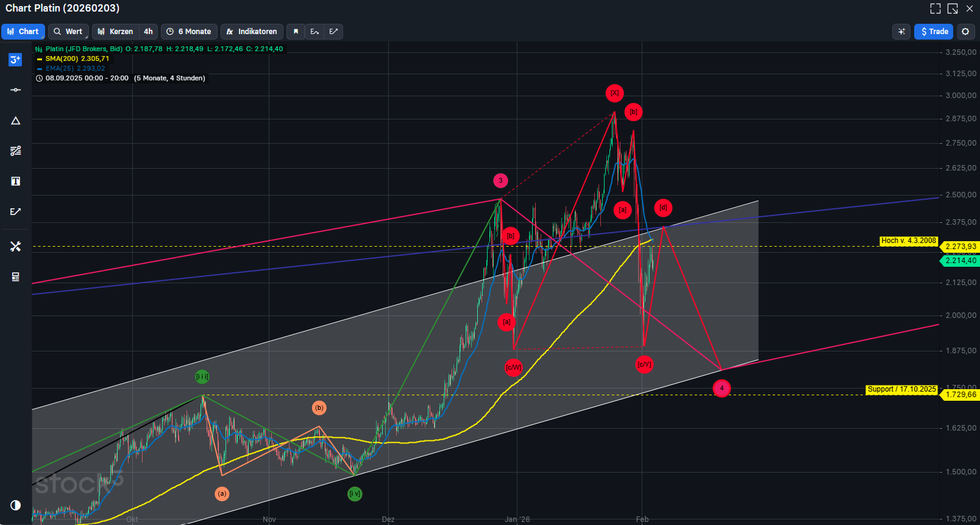
Task: Pick the horizontal line drawing tool
Action: click(15, 90)
